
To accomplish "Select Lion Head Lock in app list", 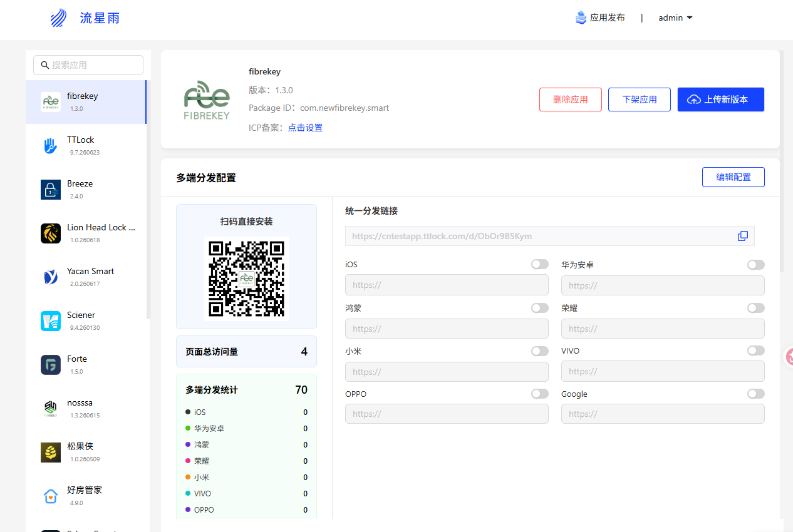I will pyautogui.click(x=86, y=233).
